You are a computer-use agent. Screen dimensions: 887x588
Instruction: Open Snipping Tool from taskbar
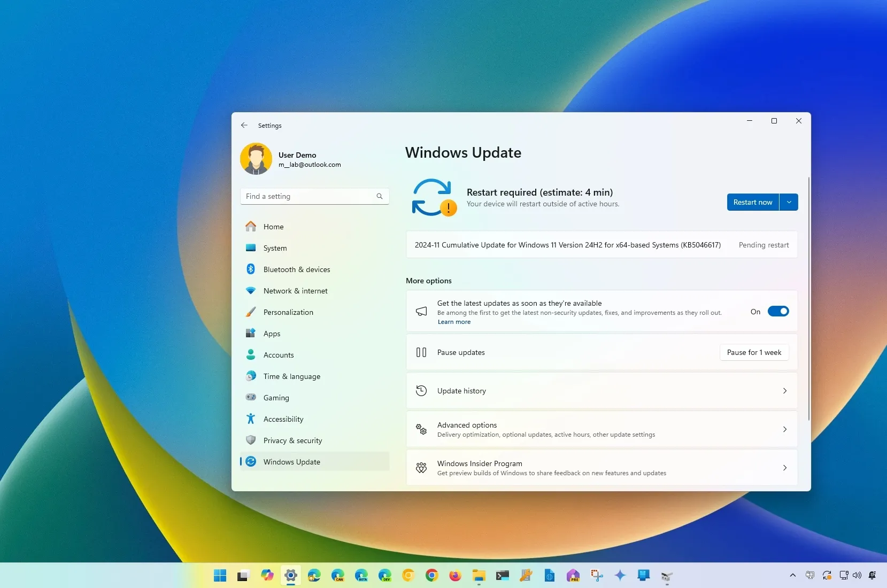pyautogui.click(x=596, y=575)
